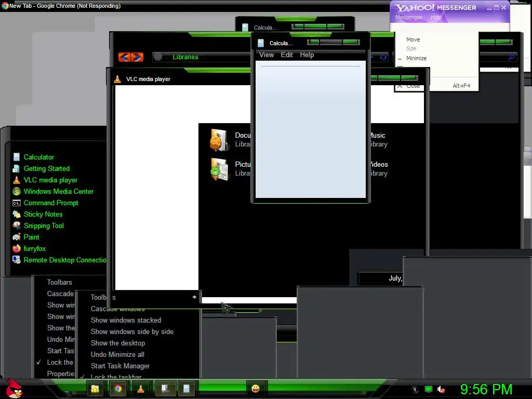Click the 9:56 PM taskbar clock
This screenshot has width=532, height=399.
(x=486, y=390)
